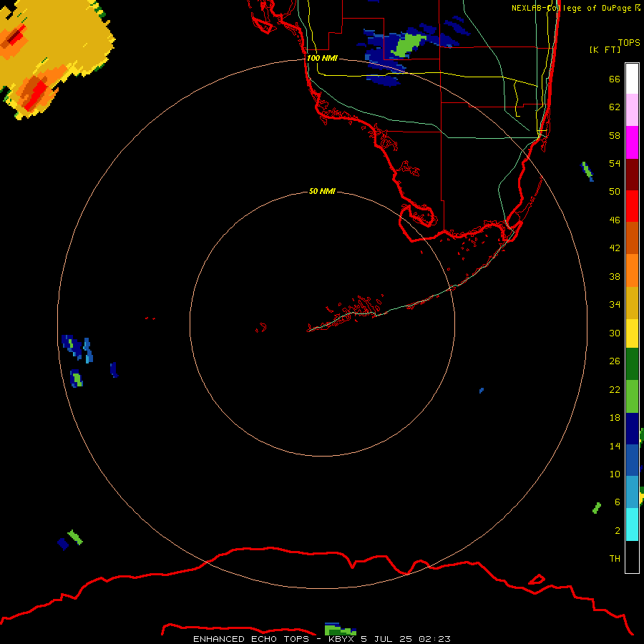
Task: Click the legend value 26
Action: [x=615, y=361]
